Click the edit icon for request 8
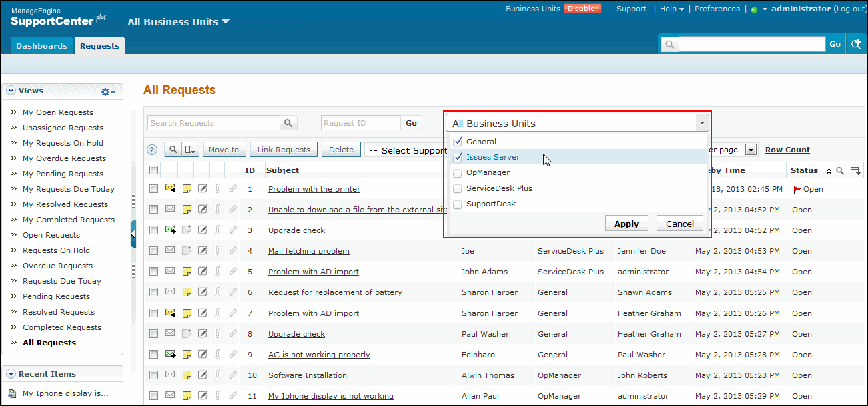 [203, 334]
